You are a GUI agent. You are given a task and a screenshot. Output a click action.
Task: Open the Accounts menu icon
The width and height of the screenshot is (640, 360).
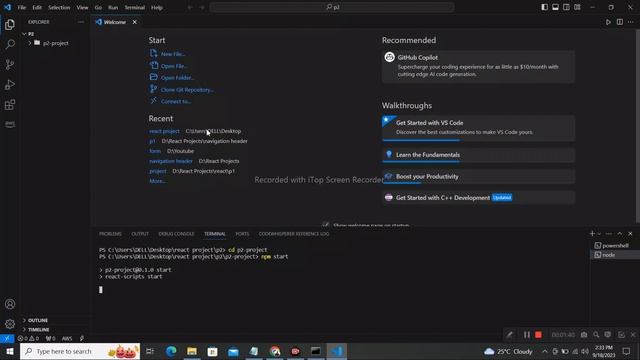point(10,304)
